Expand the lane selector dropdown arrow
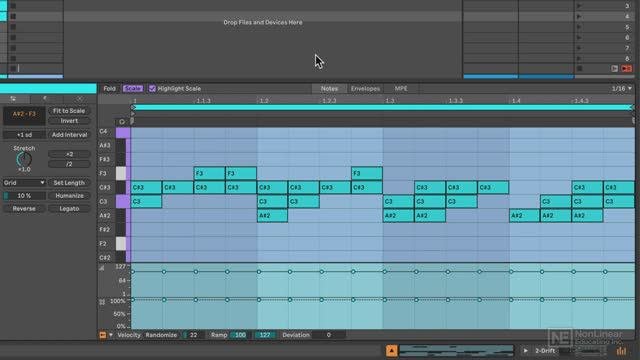Image resolution: width=640 pixels, height=360 pixels. (x=111, y=335)
